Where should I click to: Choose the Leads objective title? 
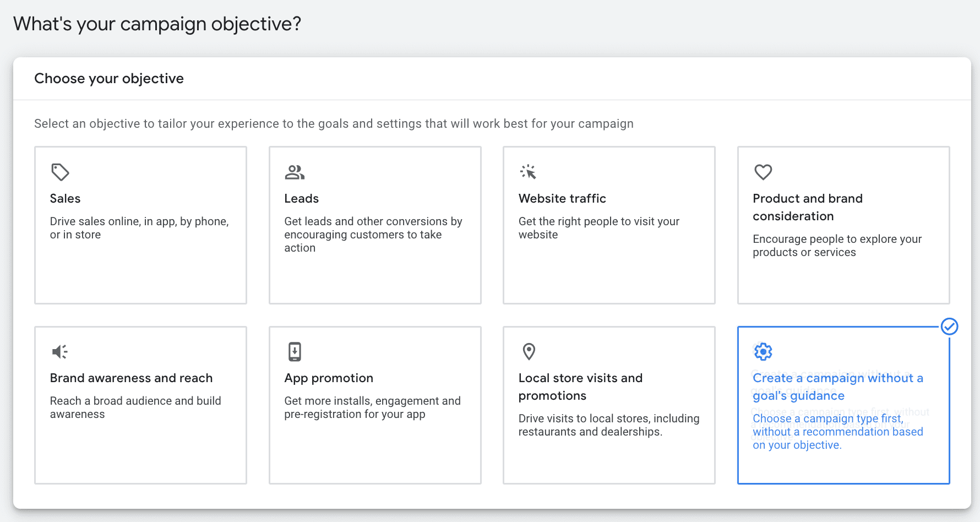coord(301,199)
